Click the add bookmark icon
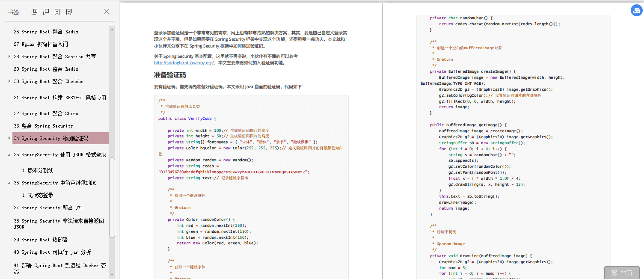 coord(57,12)
